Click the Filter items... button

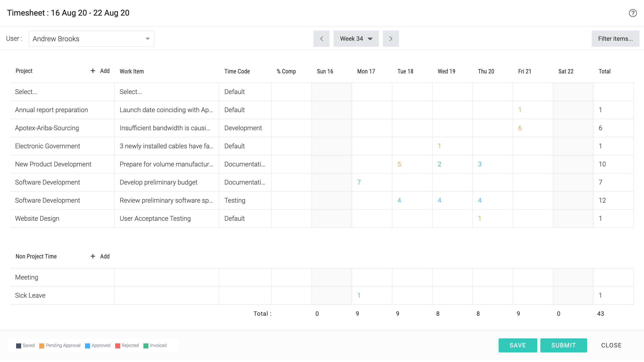pyautogui.click(x=615, y=39)
